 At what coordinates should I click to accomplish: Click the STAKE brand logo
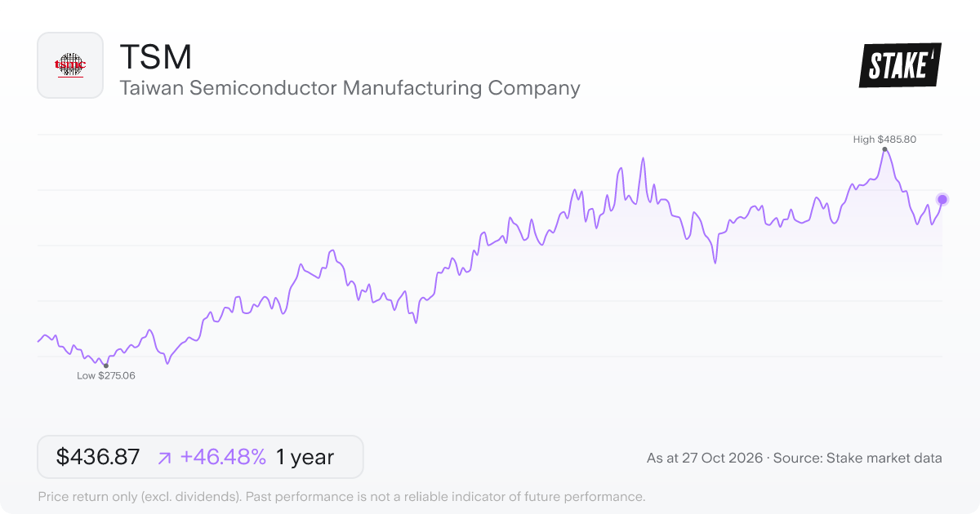pyautogui.click(x=900, y=65)
